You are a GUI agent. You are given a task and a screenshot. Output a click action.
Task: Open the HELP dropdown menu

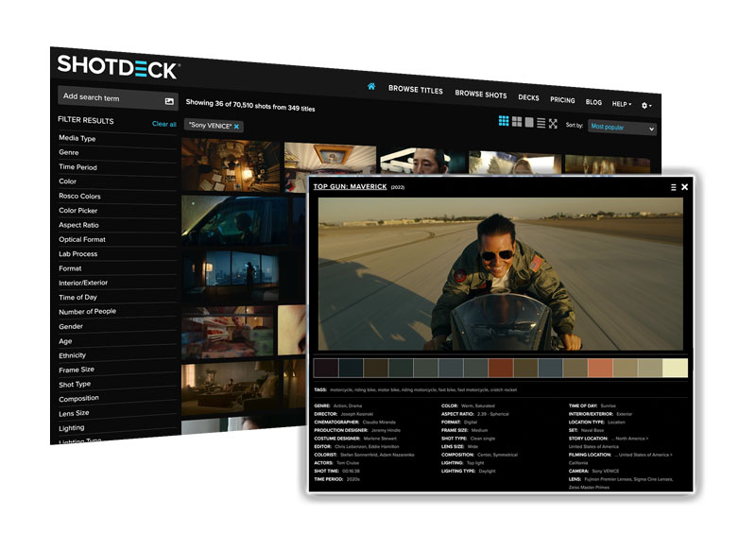tap(622, 104)
